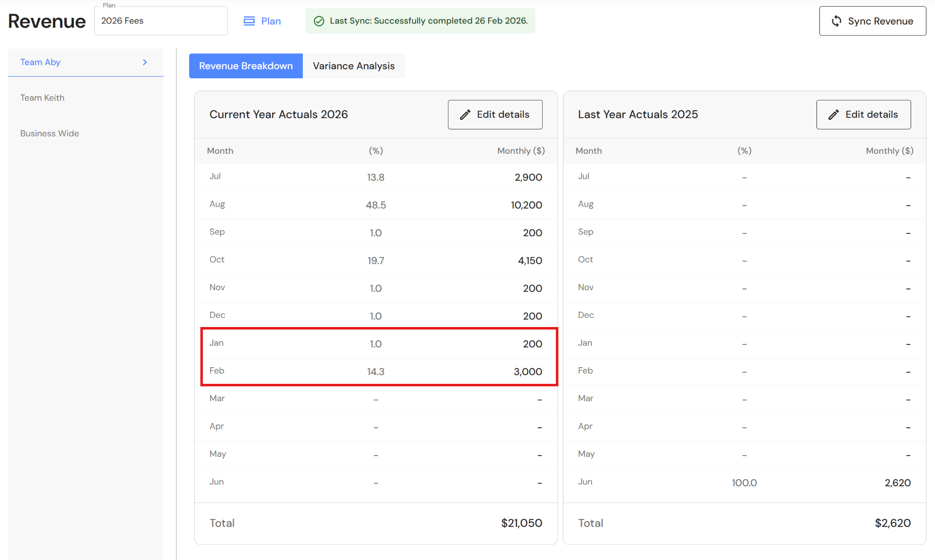The width and height of the screenshot is (935, 560).
Task: Click Edit details for Current Year Actuals 2026
Action: click(x=495, y=114)
